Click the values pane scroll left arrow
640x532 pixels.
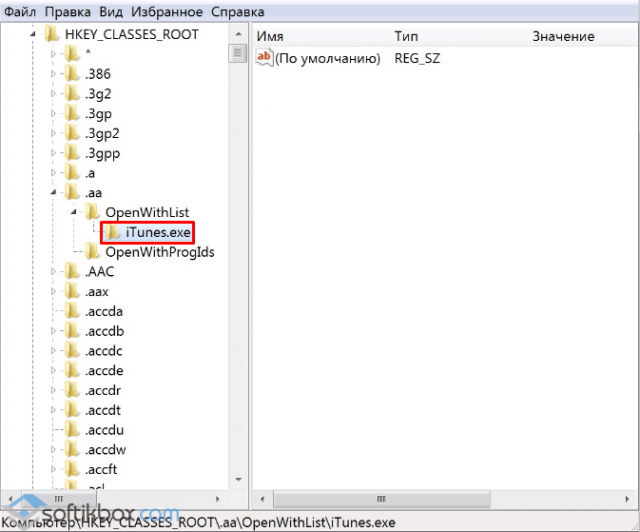262,499
